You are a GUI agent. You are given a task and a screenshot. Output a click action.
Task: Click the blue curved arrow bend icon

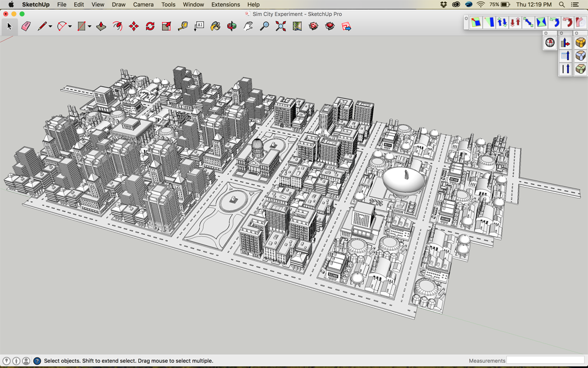point(555,22)
